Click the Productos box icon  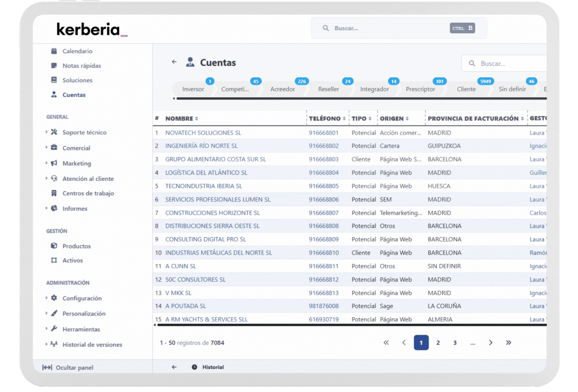point(54,246)
